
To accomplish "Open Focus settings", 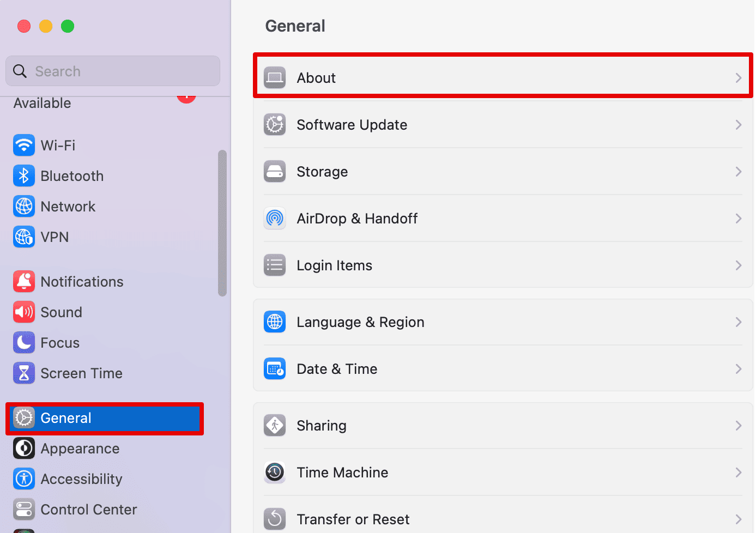I will click(59, 342).
